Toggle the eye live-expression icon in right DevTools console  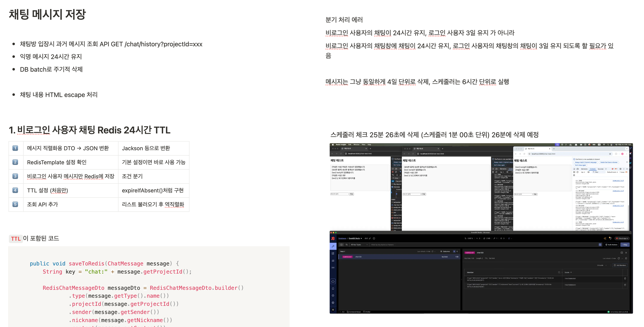[x=588, y=172]
